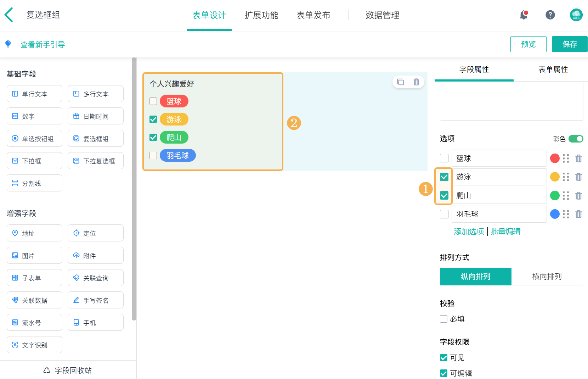
Task: Uncheck 爬山 default in options panel
Action: [444, 195]
